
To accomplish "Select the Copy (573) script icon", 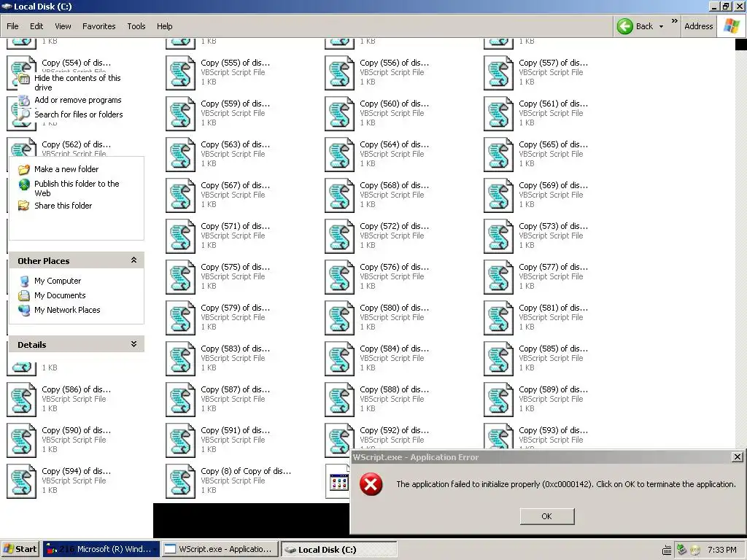I will 499,237.
